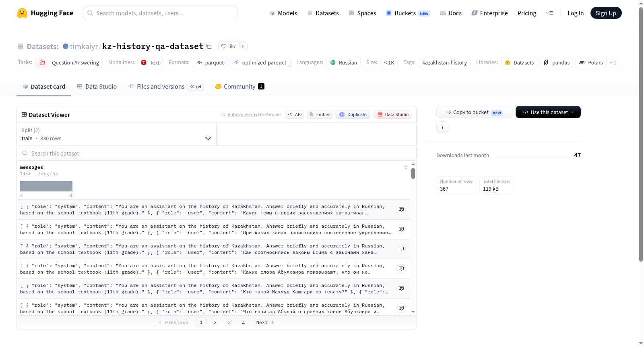Open the Files and versions tab
The image size is (644, 347).
(166, 87)
